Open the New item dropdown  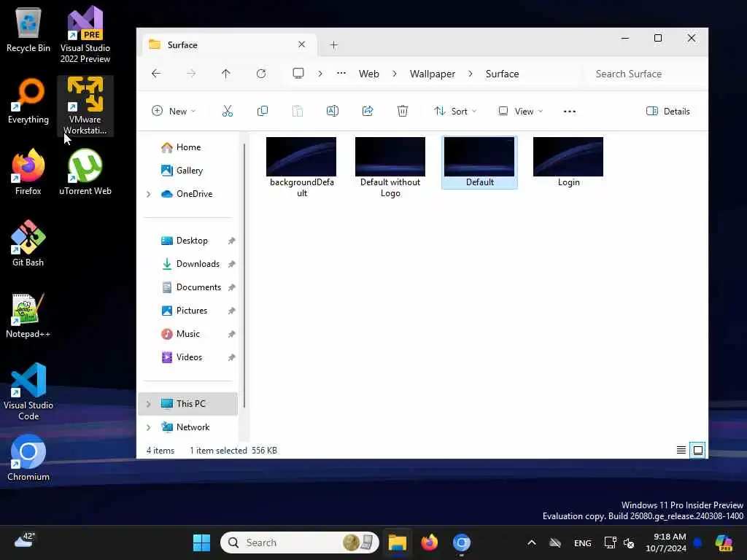174,111
